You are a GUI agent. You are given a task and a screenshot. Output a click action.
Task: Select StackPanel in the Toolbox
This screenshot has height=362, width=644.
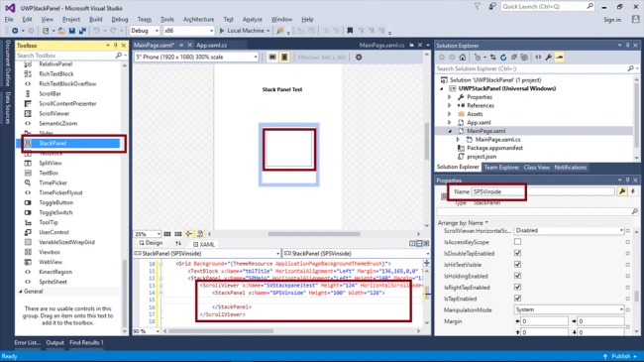pyautogui.click(x=68, y=143)
